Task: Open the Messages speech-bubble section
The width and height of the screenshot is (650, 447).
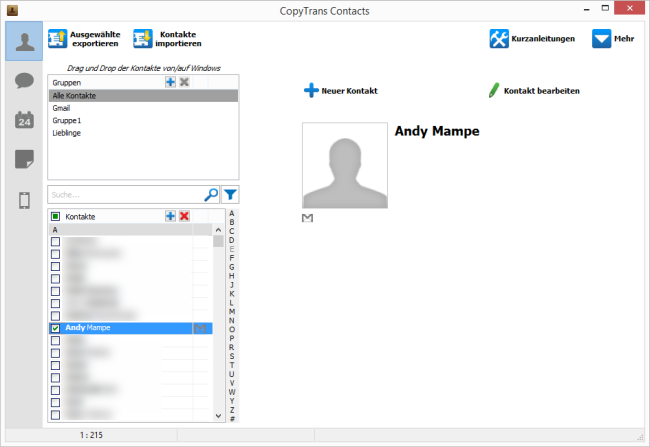Action: point(24,80)
